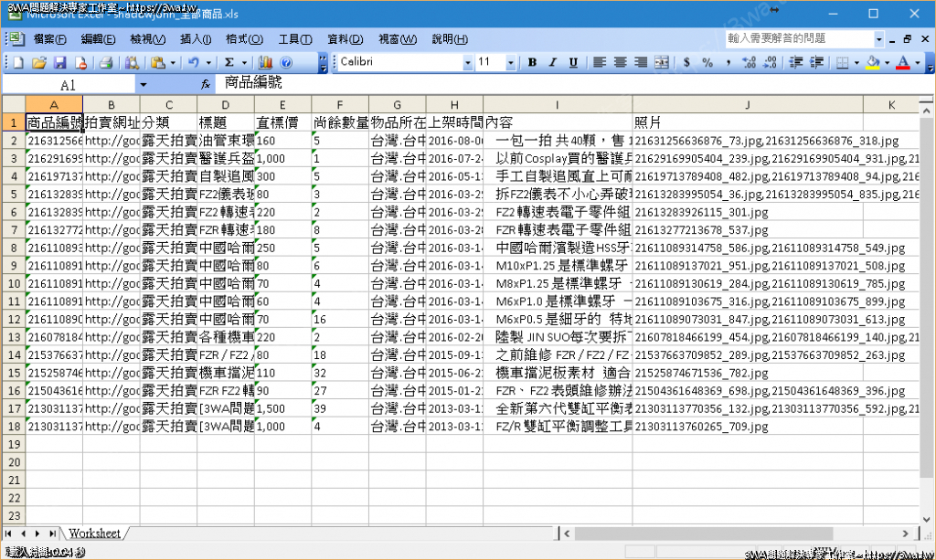Image resolution: width=936 pixels, height=560 pixels.
Task: Click the blue Help question mark icon
Action: point(286,63)
